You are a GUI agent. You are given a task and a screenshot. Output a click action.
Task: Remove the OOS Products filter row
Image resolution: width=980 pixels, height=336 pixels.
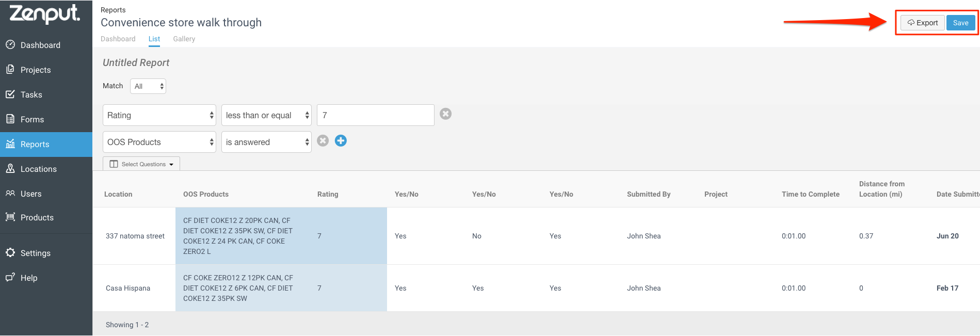coord(323,140)
